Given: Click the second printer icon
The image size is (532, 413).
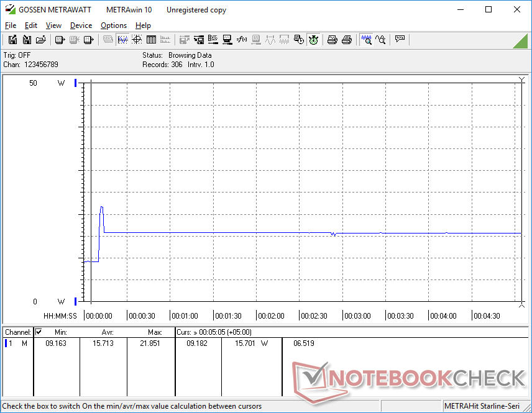Looking at the screenshot, I should 346,40.
